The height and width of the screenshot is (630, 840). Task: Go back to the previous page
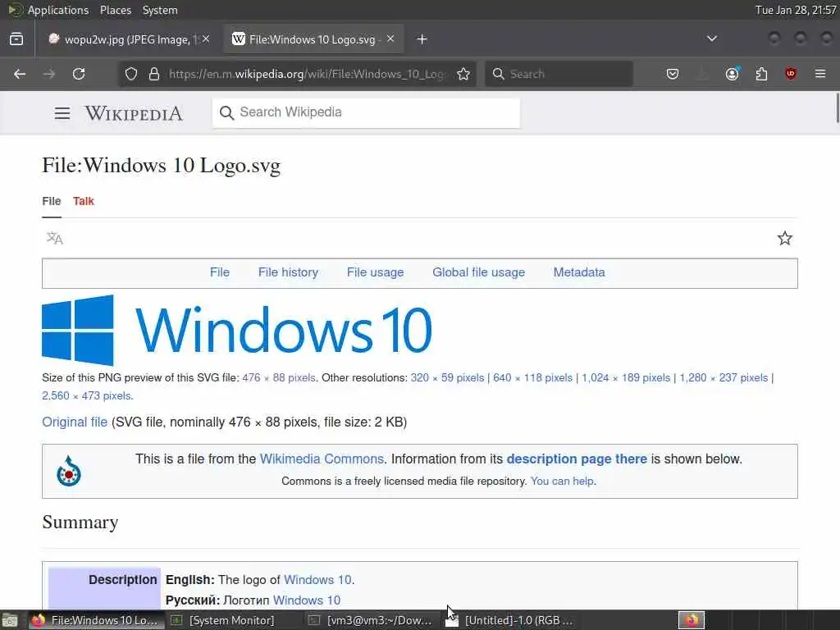click(x=20, y=74)
